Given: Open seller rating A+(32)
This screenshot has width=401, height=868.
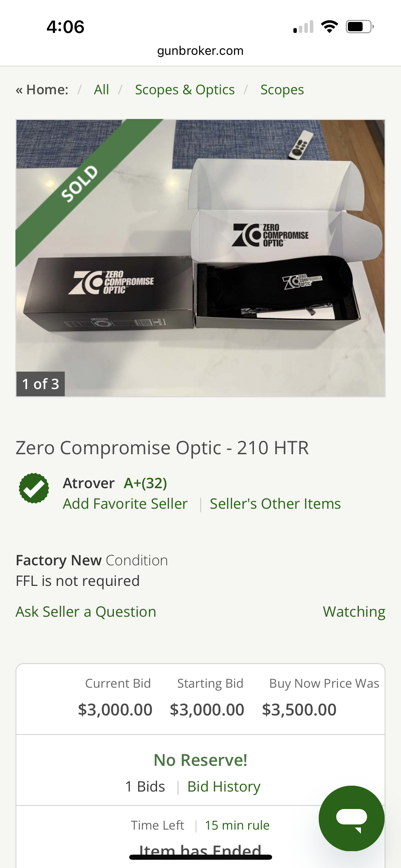Looking at the screenshot, I should [145, 483].
